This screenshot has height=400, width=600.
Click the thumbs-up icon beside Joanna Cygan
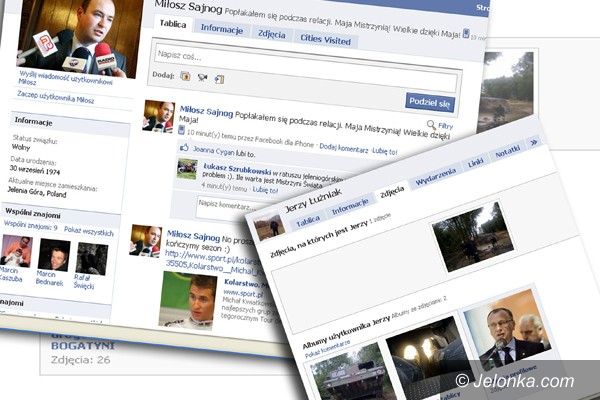(184, 147)
